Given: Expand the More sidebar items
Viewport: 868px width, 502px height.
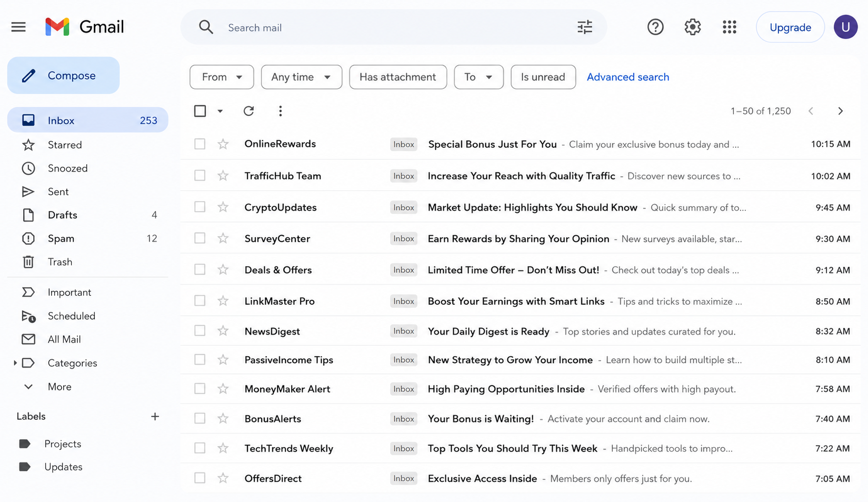Looking at the screenshot, I should (28, 386).
